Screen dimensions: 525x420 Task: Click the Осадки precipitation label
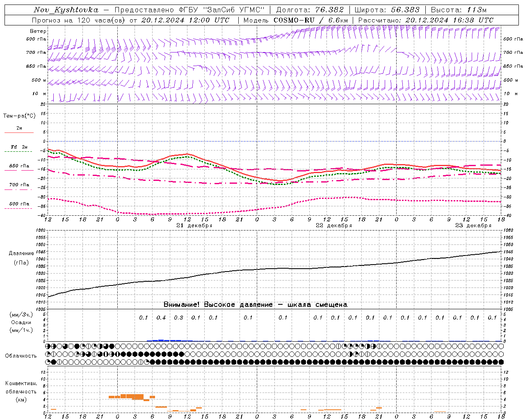tap(21, 322)
